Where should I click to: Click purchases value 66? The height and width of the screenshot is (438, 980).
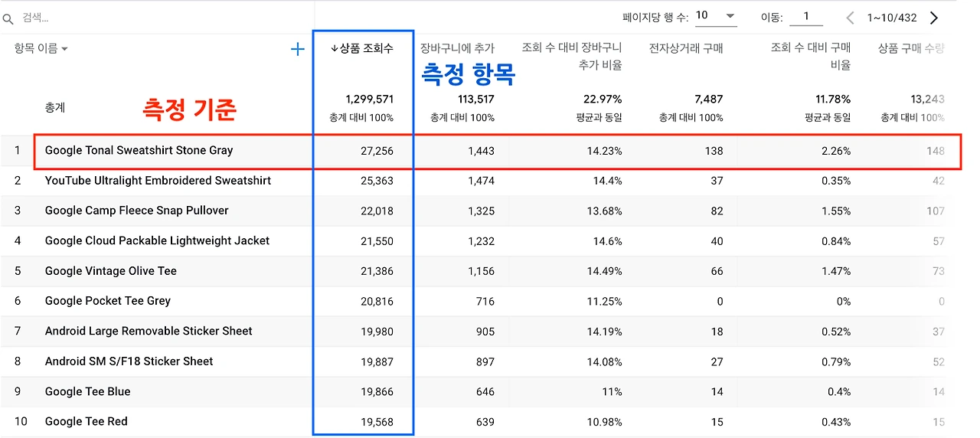pos(717,271)
